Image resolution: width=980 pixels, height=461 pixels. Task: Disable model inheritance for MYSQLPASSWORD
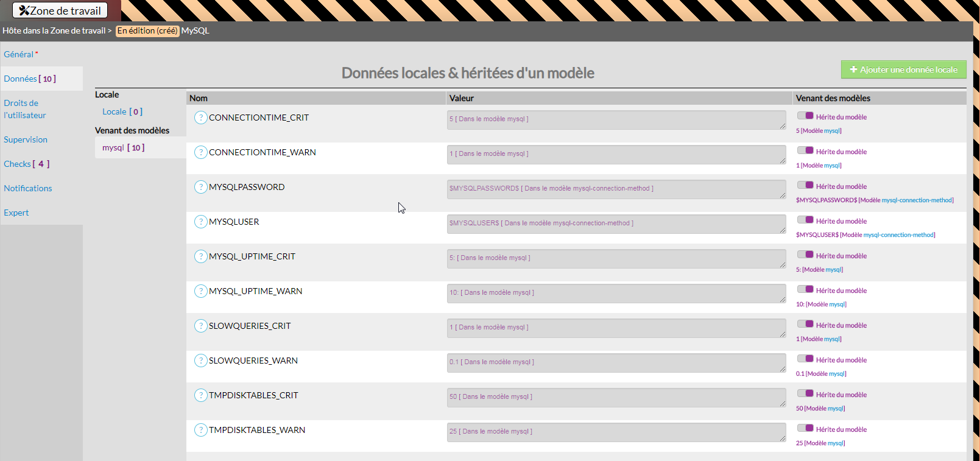(805, 185)
